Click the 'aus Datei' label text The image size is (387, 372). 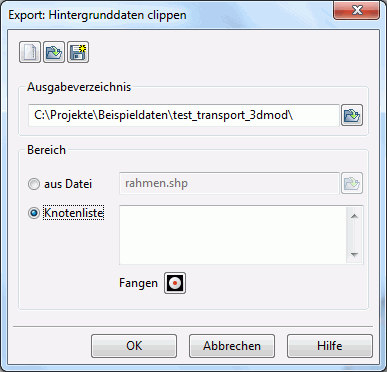[x=68, y=184]
